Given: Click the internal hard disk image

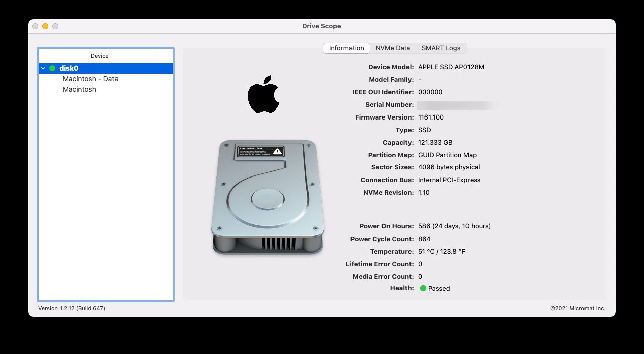Looking at the screenshot, I should pyautogui.click(x=267, y=197).
